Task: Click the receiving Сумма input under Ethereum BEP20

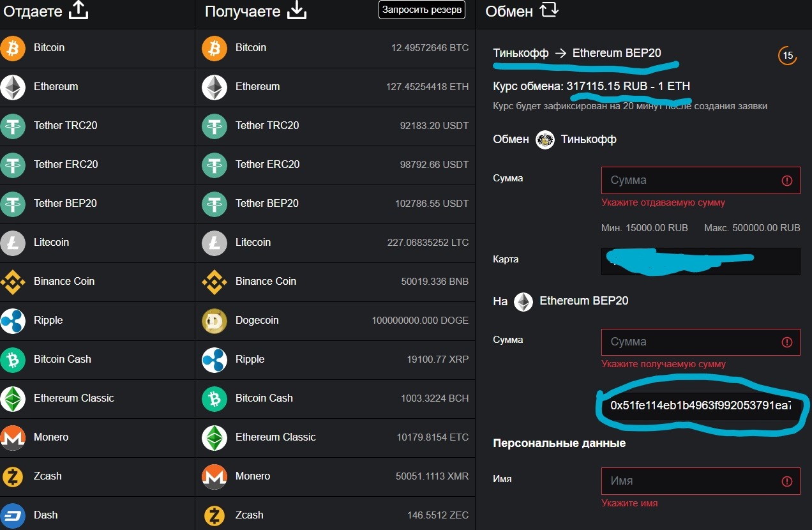Action: (700, 342)
